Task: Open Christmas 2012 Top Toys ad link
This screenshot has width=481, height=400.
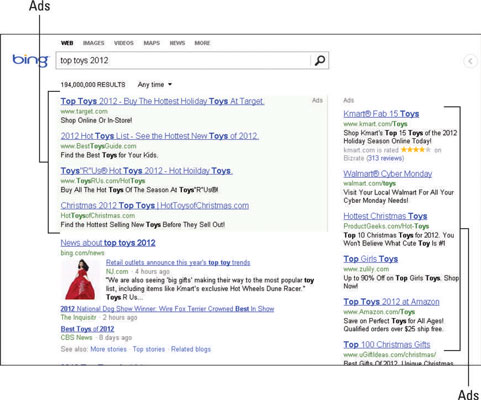Action: (x=155, y=205)
